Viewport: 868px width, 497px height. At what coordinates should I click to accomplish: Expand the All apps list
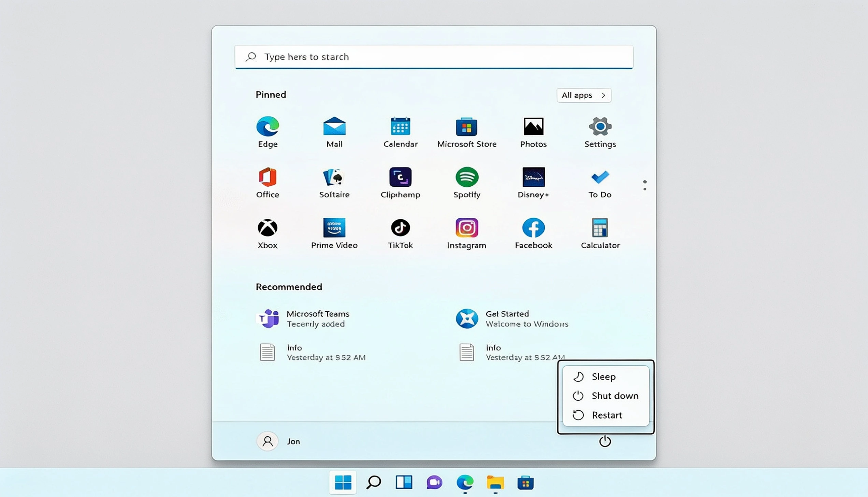tap(584, 95)
